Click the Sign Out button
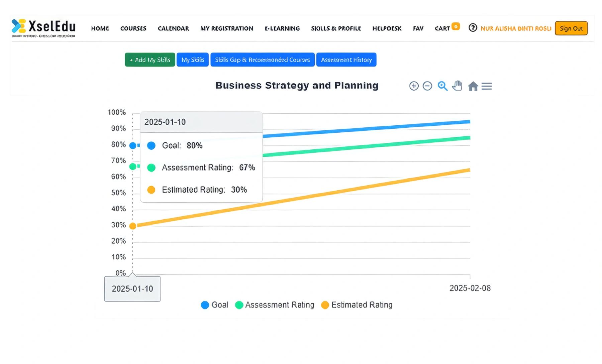 tap(571, 28)
